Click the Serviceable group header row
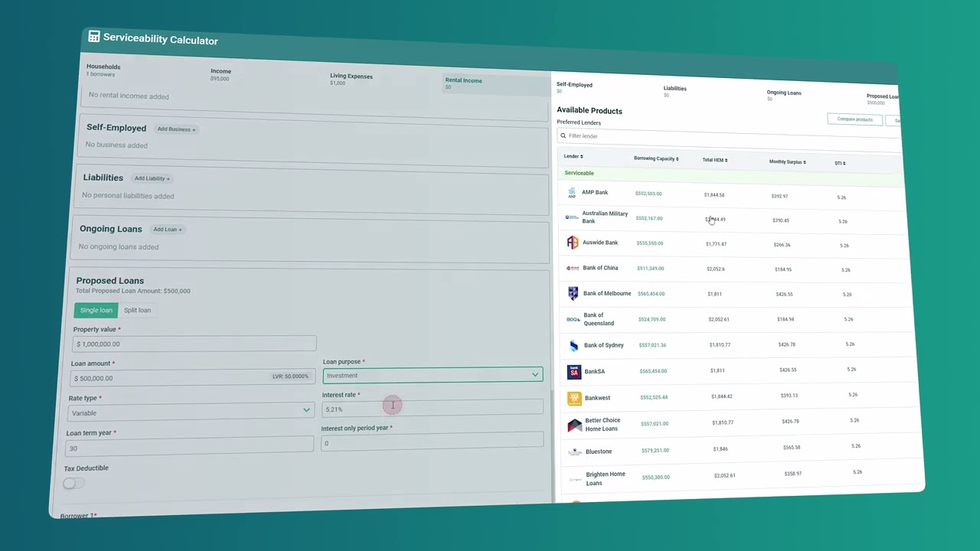The width and height of the screenshot is (980, 551). pos(731,176)
